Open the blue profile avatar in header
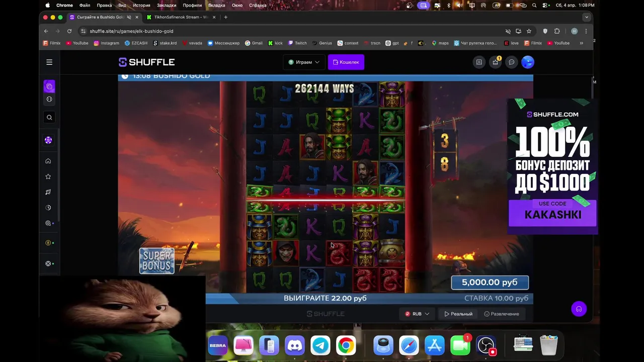Viewport: 644px width, 362px height. [527, 62]
